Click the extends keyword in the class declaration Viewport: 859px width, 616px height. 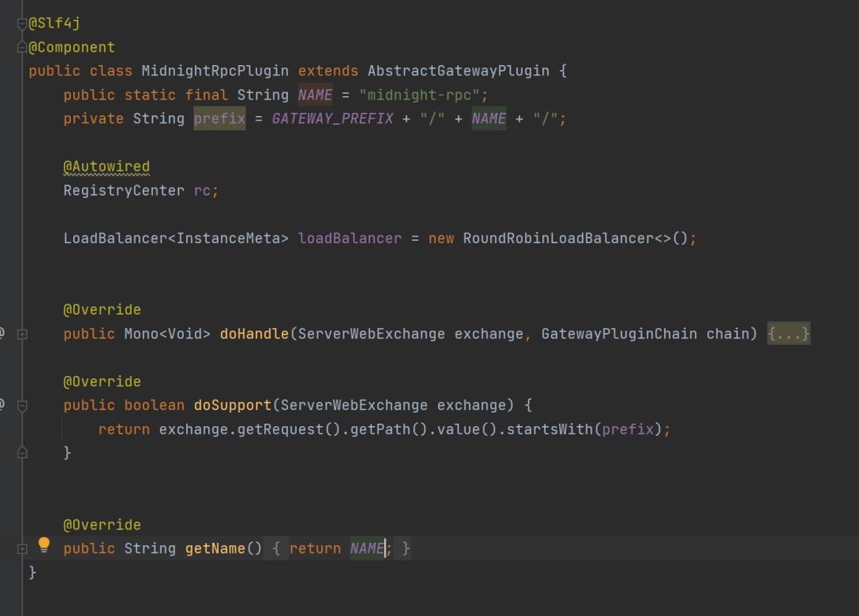tap(328, 71)
